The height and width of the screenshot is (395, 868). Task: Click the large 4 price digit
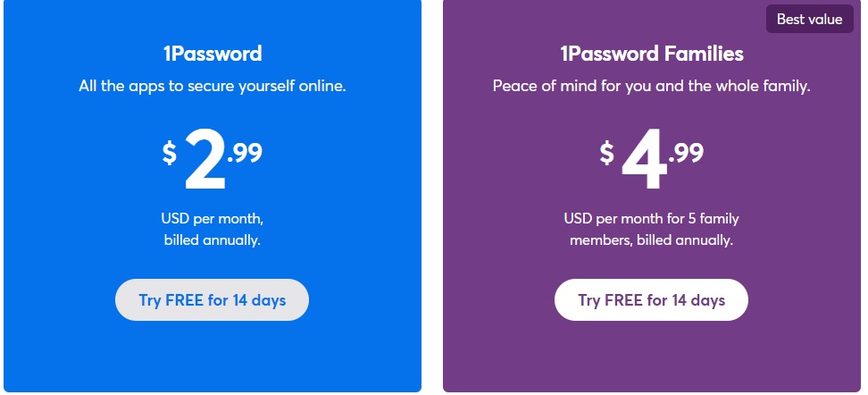tap(644, 160)
